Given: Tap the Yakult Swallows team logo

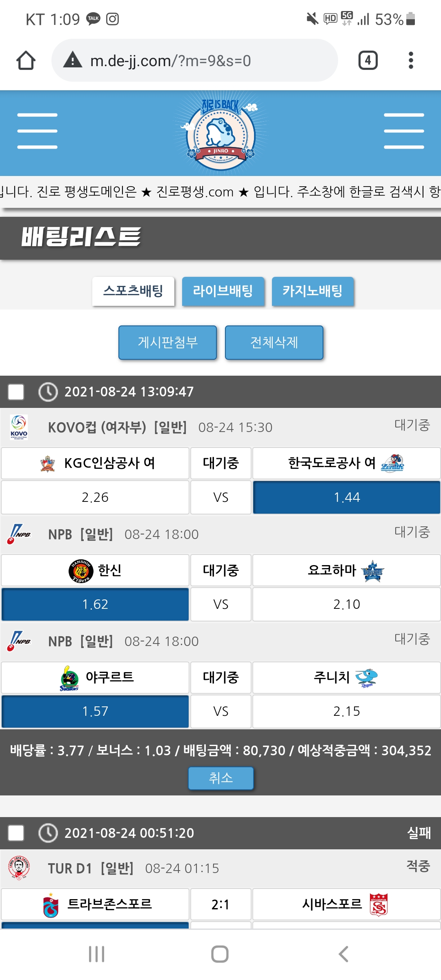Looking at the screenshot, I should [69, 678].
